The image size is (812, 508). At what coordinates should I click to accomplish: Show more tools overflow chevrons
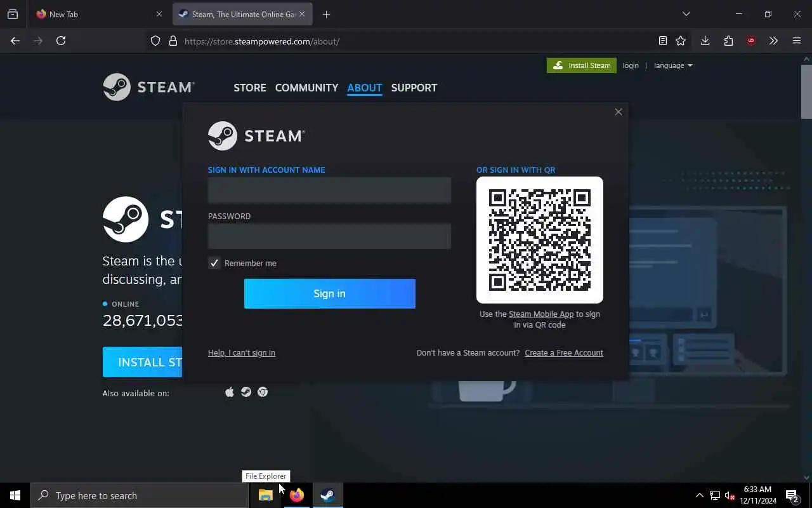click(x=773, y=41)
